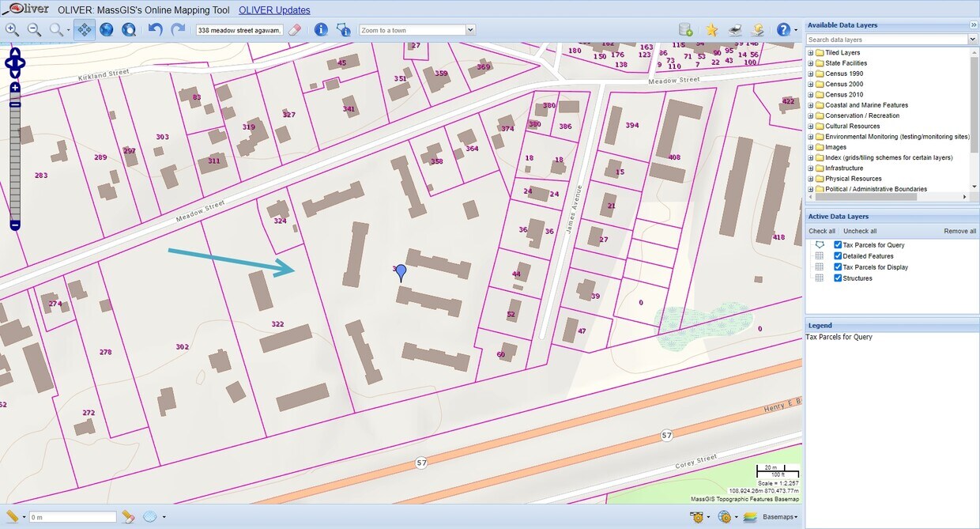This screenshot has width=980, height=529.
Task: Uncheck the Structures layer
Action: coord(839,278)
